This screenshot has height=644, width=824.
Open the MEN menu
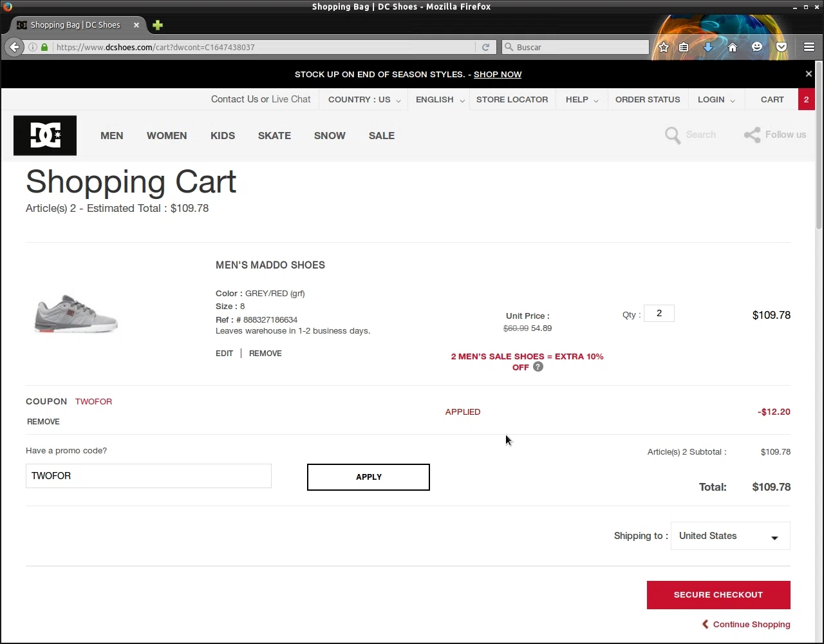(x=112, y=135)
